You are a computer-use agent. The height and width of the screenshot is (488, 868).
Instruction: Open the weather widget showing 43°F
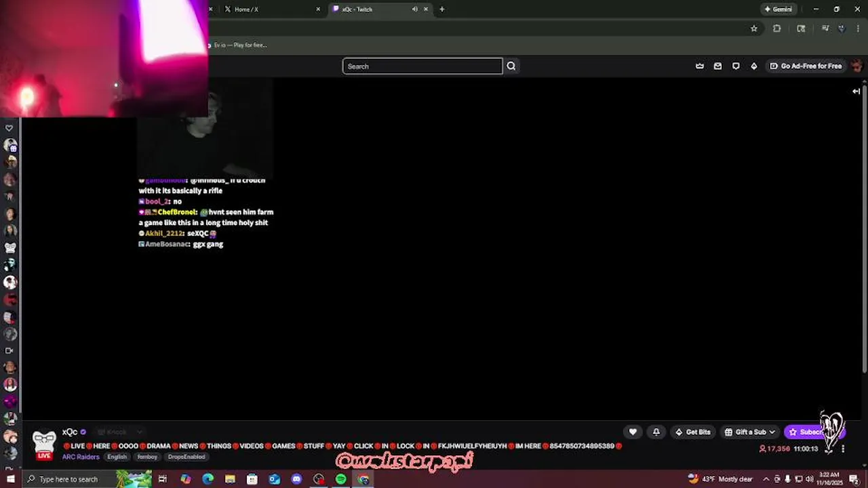(x=719, y=479)
